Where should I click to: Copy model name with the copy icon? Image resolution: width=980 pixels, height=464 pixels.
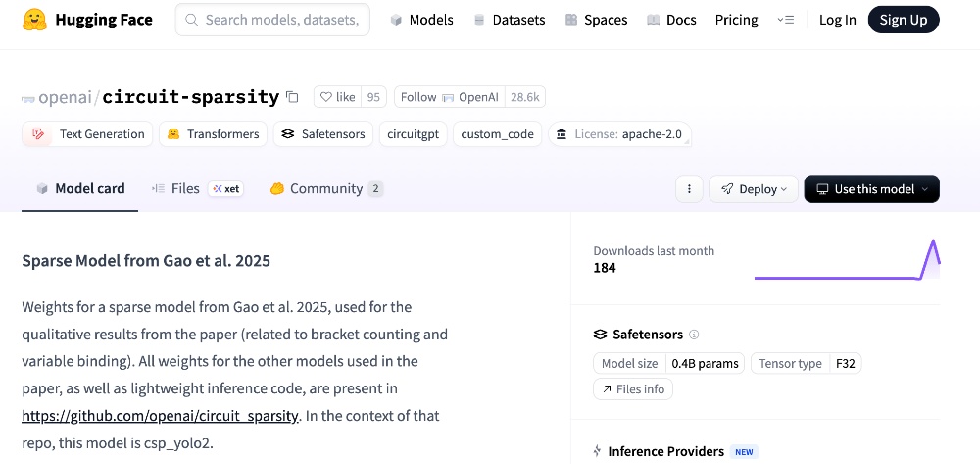point(292,97)
